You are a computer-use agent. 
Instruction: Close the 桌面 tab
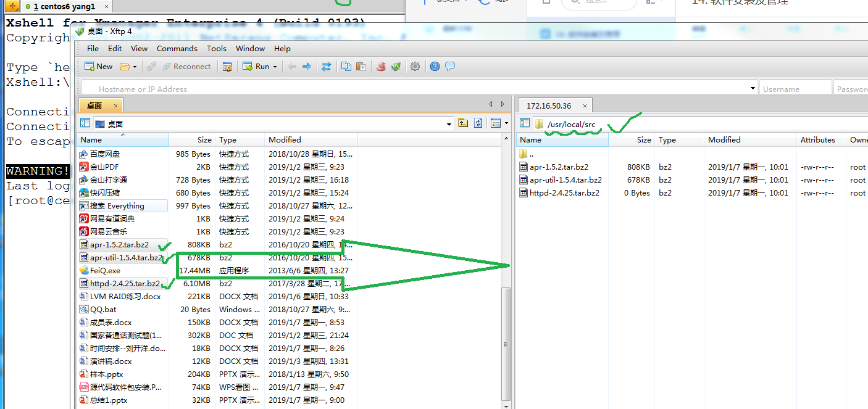(x=115, y=106)
